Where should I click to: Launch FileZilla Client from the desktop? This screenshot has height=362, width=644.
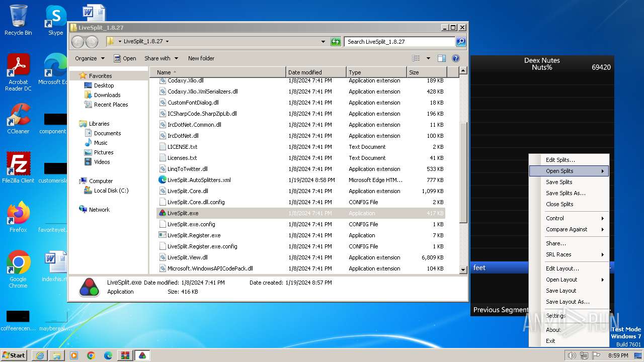(x=18, y=167)
